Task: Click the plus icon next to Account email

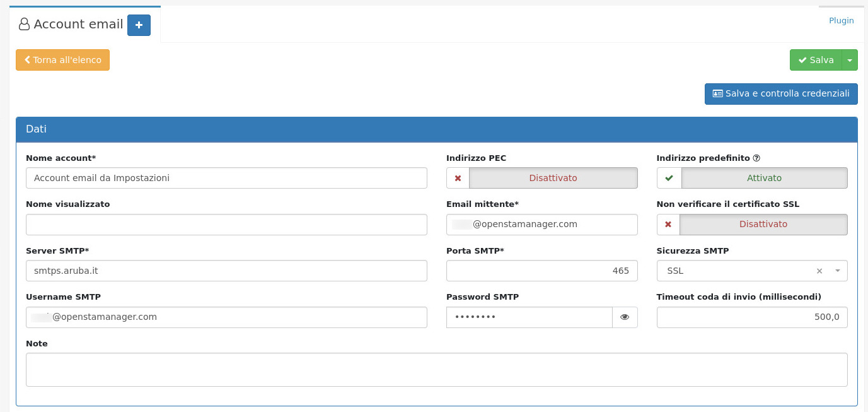Action: click(x=139, y=25)
